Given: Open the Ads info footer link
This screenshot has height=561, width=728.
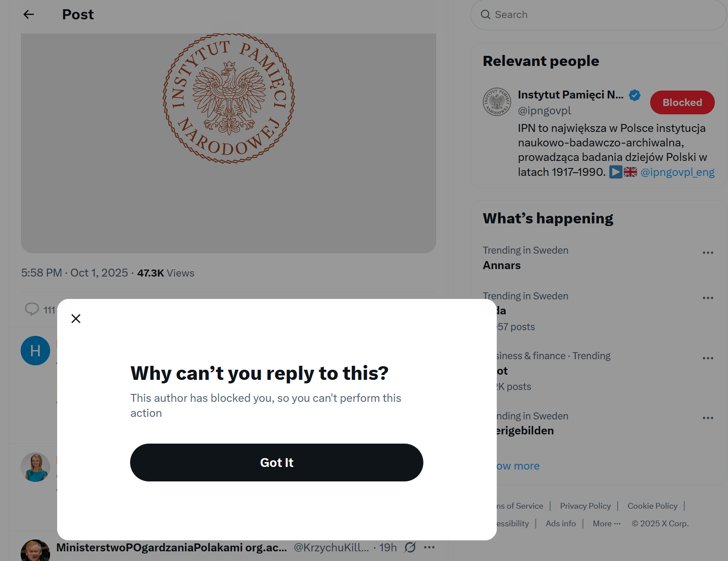Looking at the screenshot, I should pos(561,524).
